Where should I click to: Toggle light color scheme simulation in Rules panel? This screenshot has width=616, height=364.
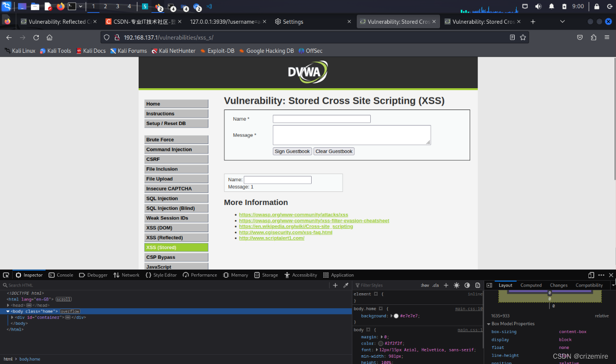[456, 285]
